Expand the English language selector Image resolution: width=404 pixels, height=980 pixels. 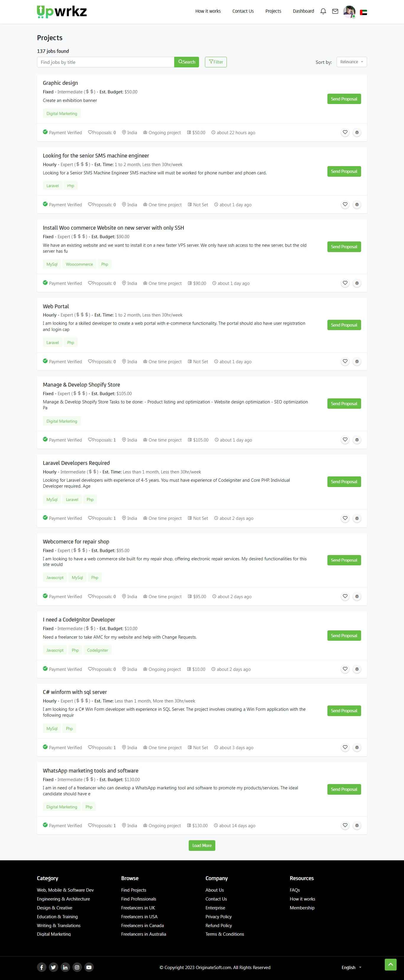(x=351, y=968)
